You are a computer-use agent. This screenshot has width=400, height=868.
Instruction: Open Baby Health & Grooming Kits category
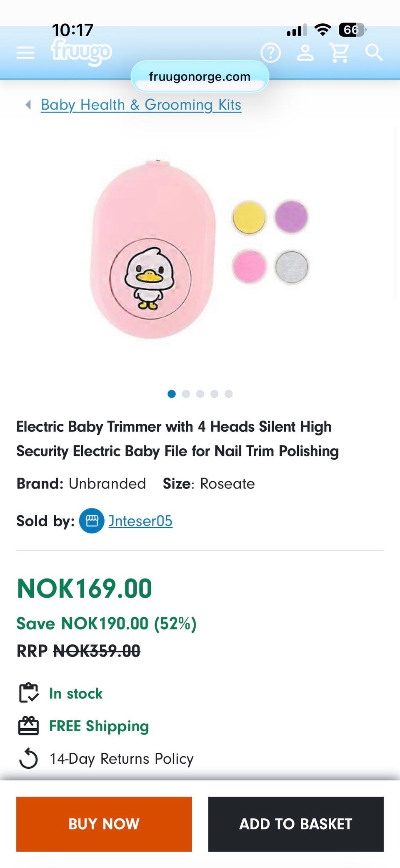(141, 105)
